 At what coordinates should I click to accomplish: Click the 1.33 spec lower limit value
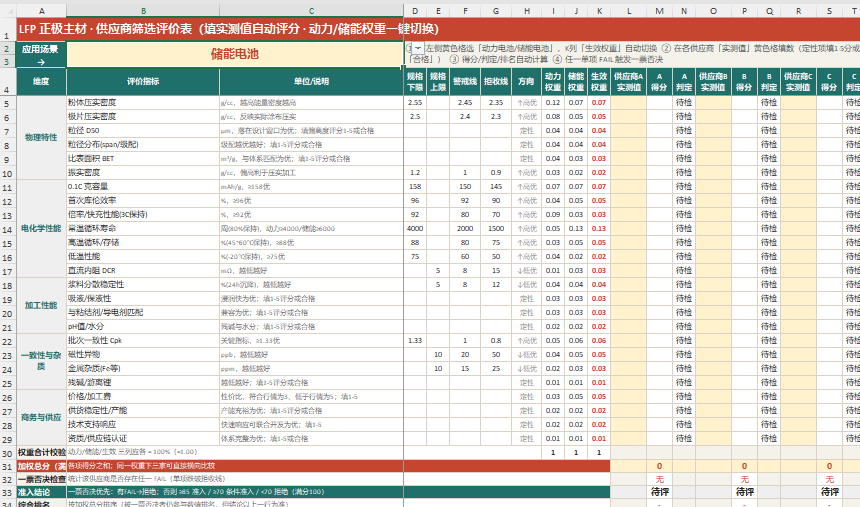coord(415,341)
